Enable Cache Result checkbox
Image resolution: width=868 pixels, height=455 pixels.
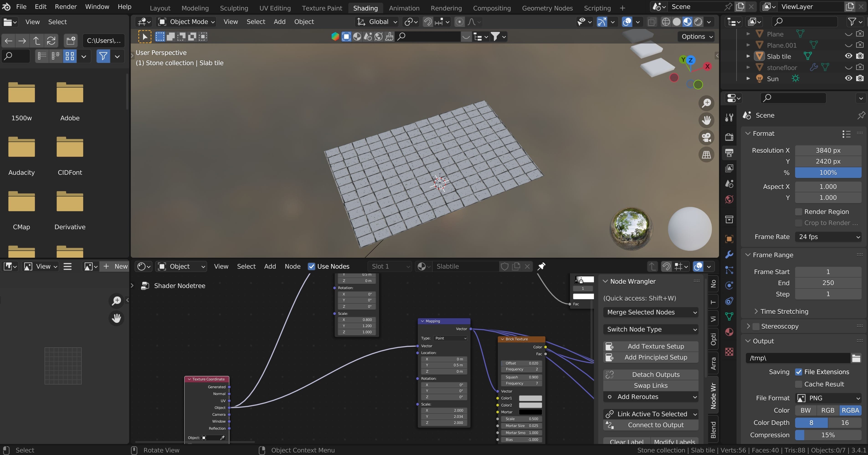tap(798, 384)
